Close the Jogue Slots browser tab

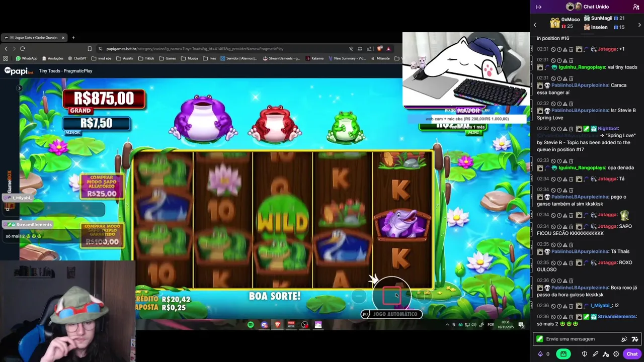click(63, 38)
